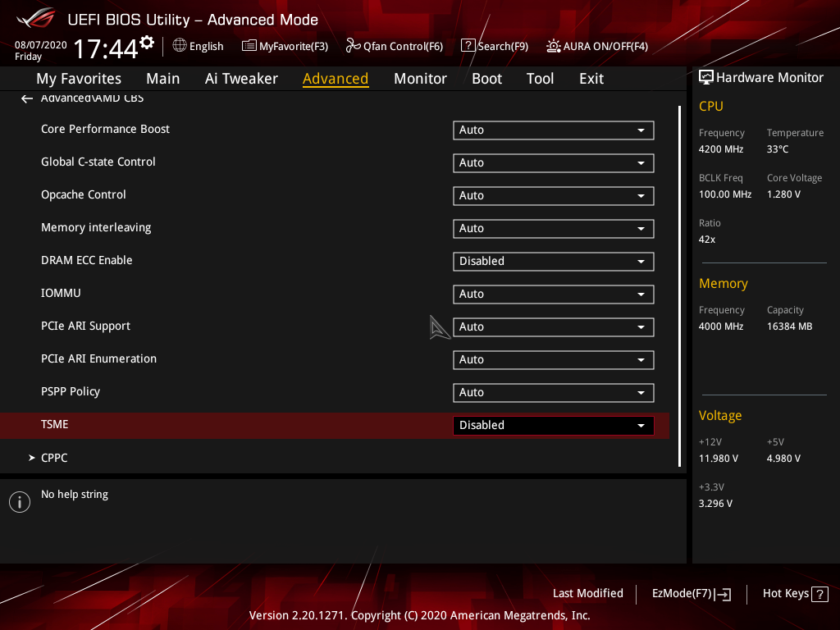Screen dimensions: 840x630
Task: Open PCIe ARI Support dropdown
Action: pyautogui.click(x=554, y=326)
